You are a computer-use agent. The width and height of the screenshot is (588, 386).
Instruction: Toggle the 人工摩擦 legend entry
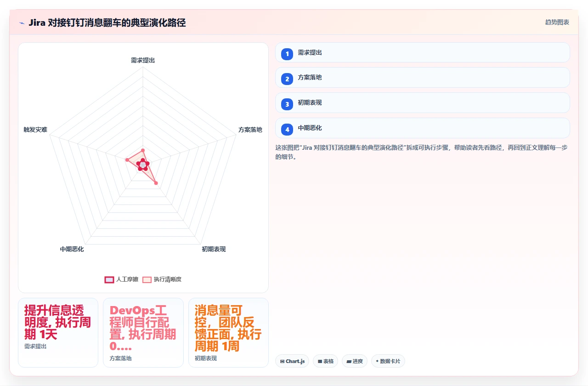(x=122, y=279)
